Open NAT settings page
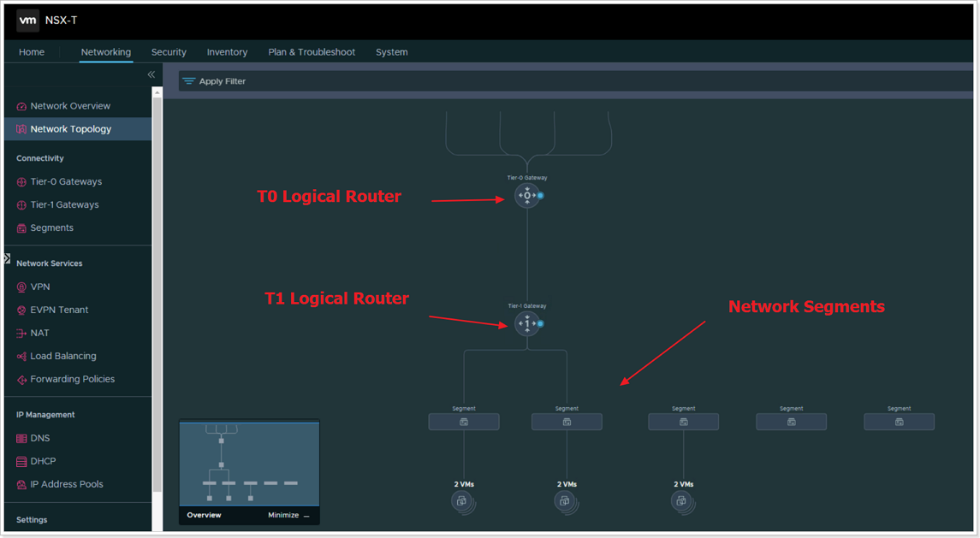The image size is (980, 538). tap(39, 333)
